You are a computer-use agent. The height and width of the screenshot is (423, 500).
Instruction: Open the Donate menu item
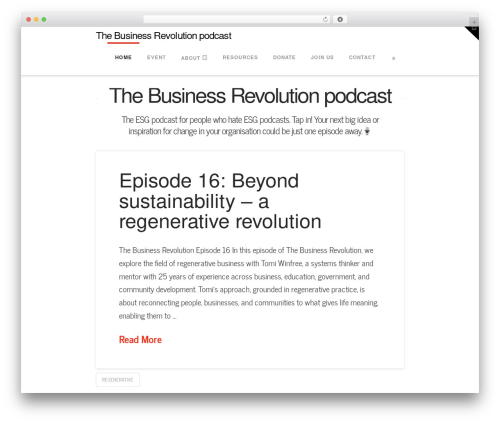(284, 57)
